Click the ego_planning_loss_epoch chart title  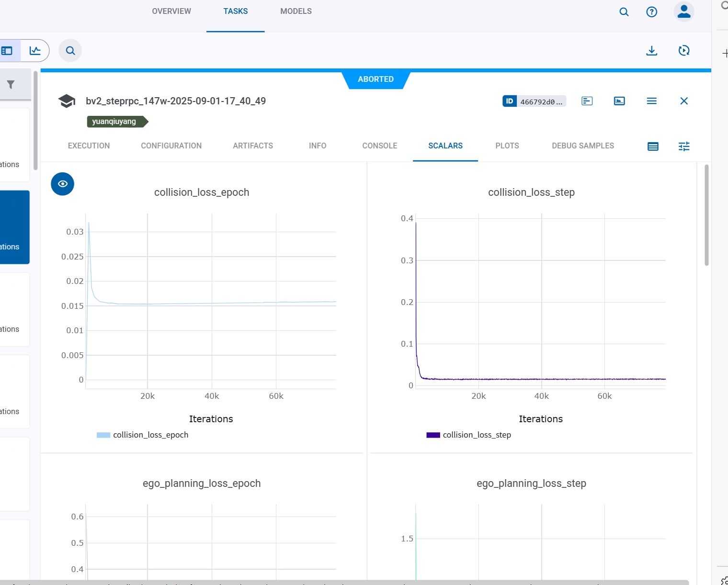click(x=202, y=484)
